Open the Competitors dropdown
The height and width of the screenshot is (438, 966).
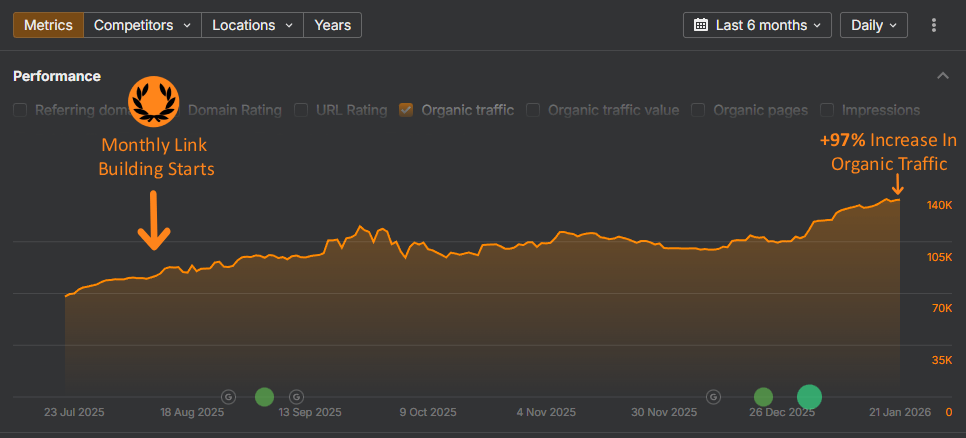(142, 25)
